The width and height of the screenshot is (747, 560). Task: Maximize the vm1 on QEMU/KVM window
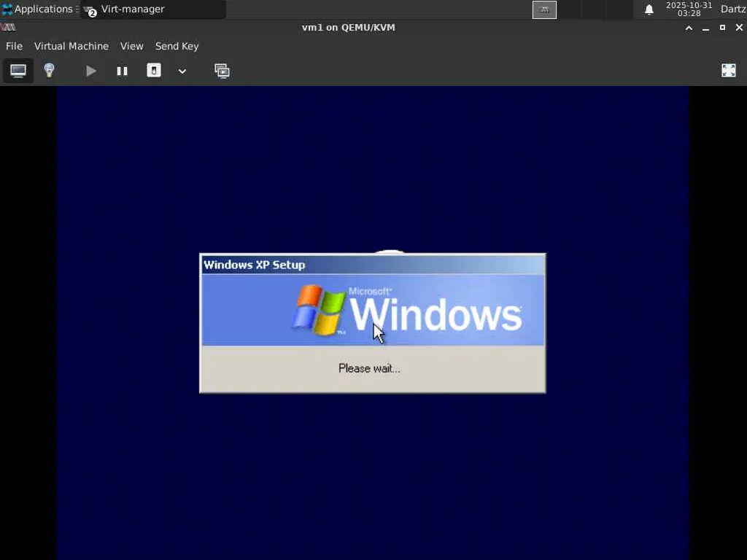tap(722, 28)
